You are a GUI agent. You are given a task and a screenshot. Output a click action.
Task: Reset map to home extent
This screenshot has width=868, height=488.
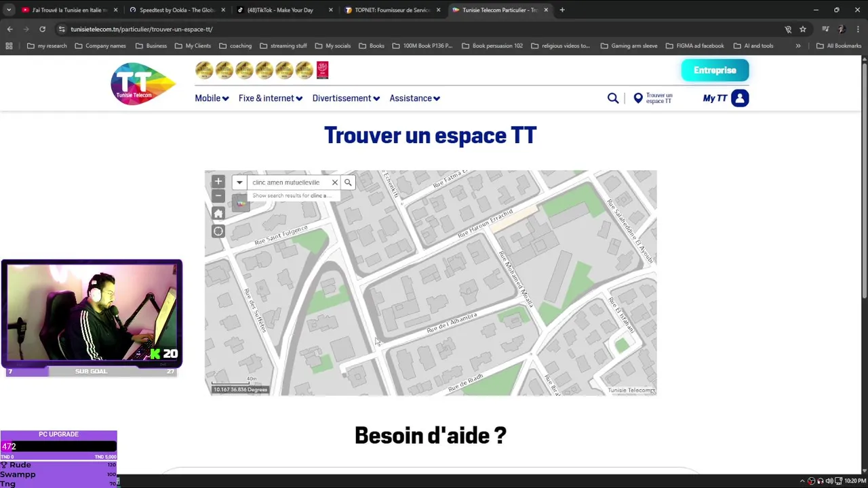218,213
